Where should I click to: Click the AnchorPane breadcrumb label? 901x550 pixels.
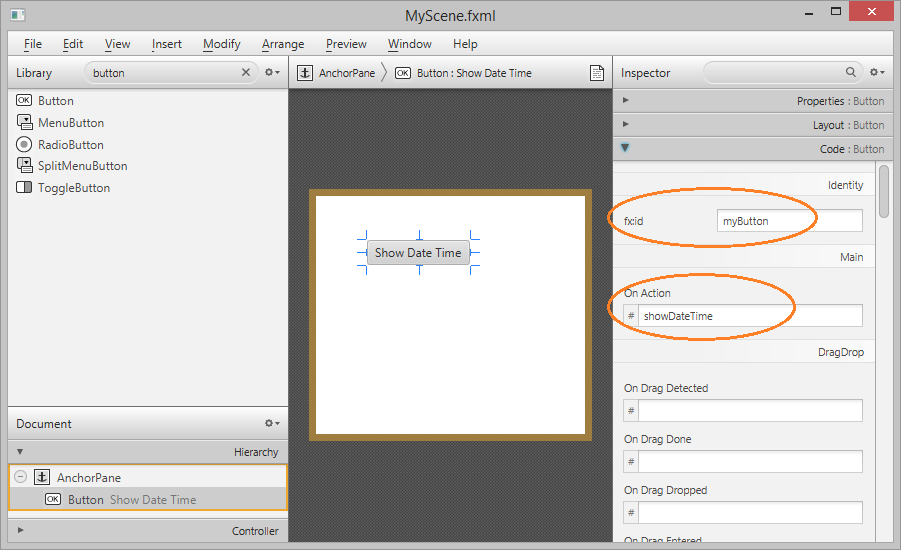(347, 73)
